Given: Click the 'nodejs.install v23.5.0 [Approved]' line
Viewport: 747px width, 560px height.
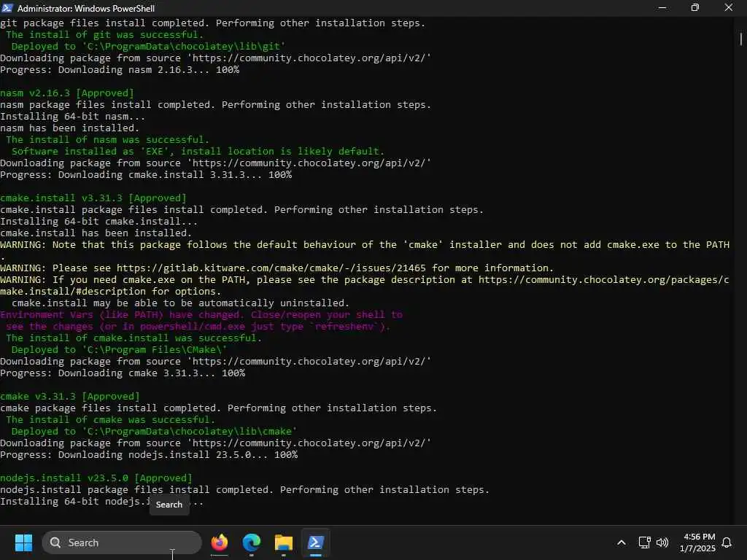Looking at the screenshot, I should click(x=96, y=478).
